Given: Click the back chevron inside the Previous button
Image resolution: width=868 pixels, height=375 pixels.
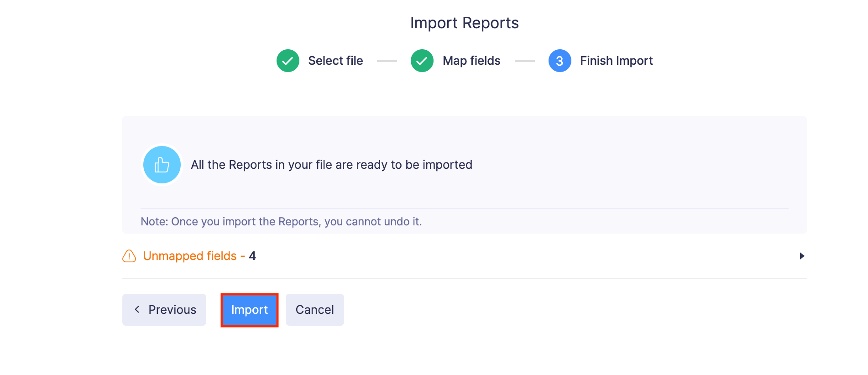Looking at the screenshot, I should tap(137, 310).
